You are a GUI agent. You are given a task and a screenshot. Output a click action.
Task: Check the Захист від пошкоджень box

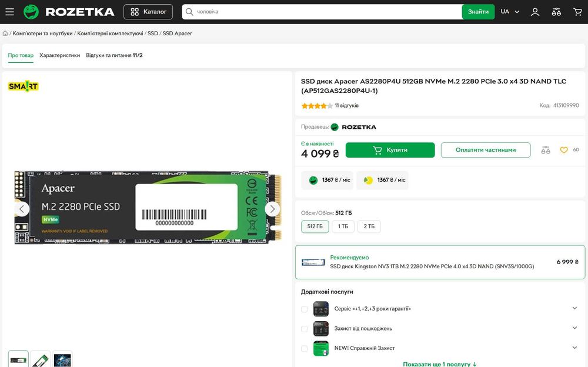[304, 329]
